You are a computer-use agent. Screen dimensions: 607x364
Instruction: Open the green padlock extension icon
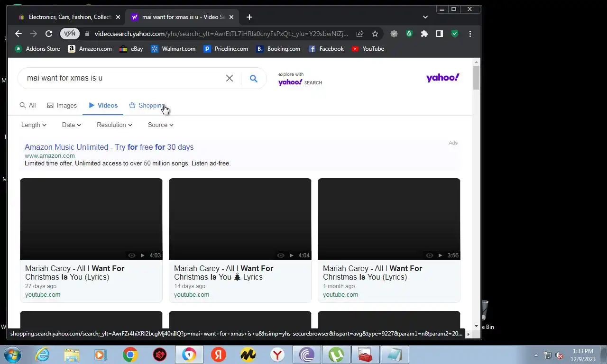pyautogui.click(x=409, y=34)
